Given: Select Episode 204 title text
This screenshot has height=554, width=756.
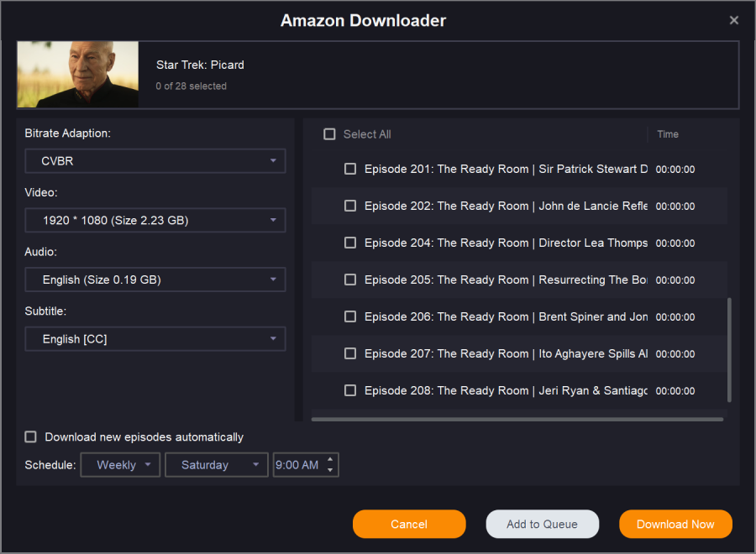Looking at the screenshot, I should [x=506, y=243].
